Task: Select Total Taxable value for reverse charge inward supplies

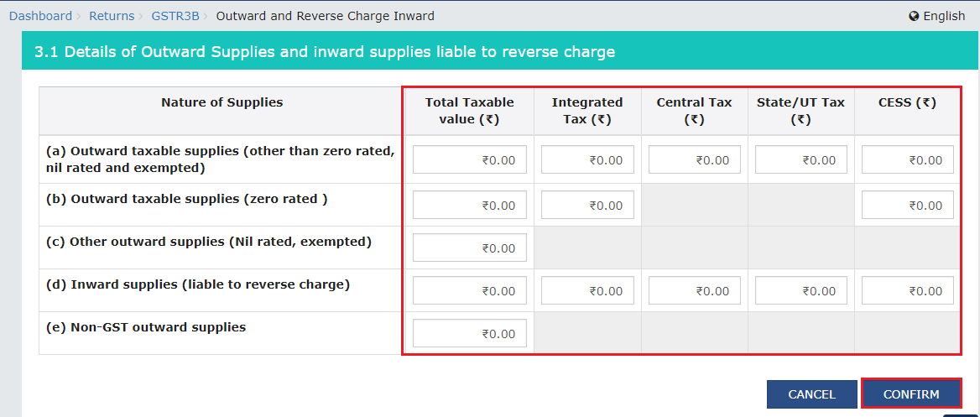Action: point(469,290)
